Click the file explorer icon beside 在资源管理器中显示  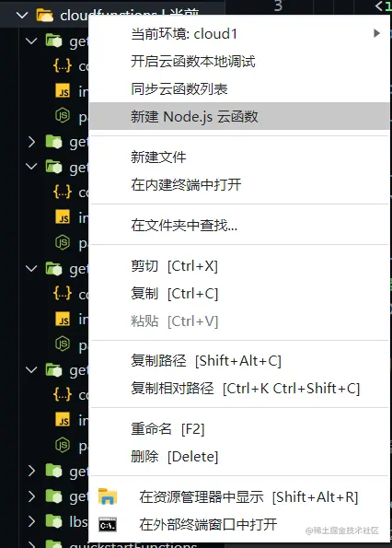point(107,496)
